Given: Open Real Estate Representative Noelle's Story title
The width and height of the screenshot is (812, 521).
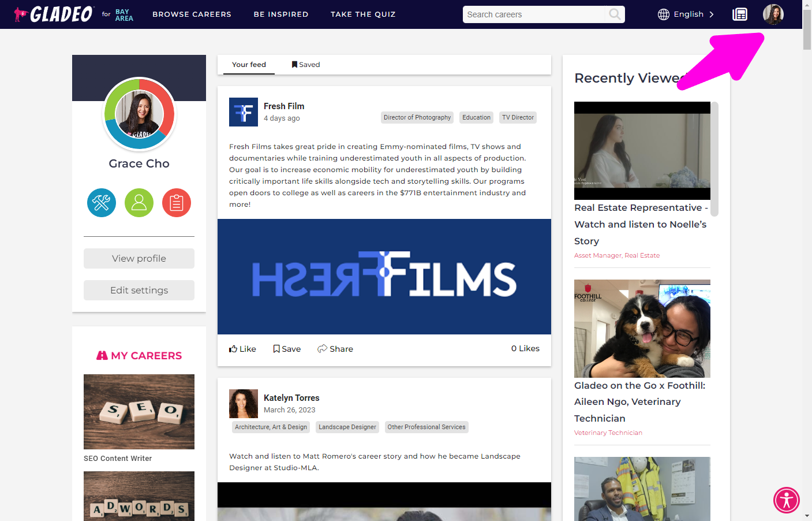Looking at the screenshot, I should (641, 224).
